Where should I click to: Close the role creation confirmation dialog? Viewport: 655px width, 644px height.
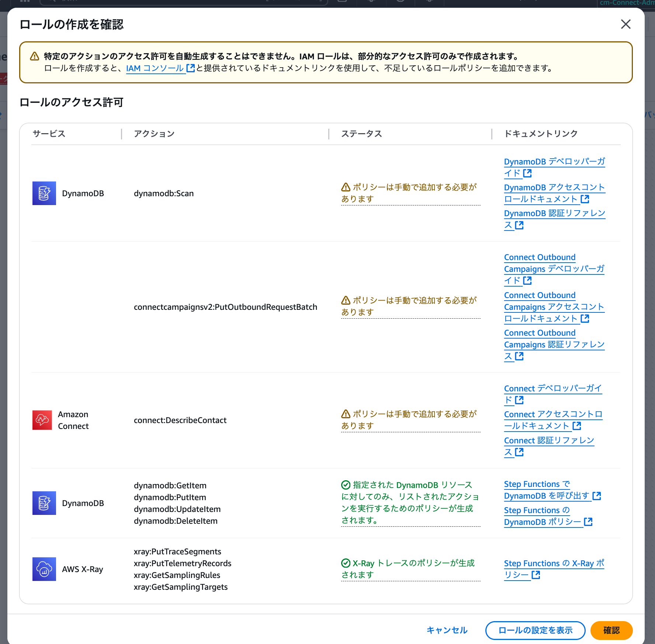[x=625, y=24]
